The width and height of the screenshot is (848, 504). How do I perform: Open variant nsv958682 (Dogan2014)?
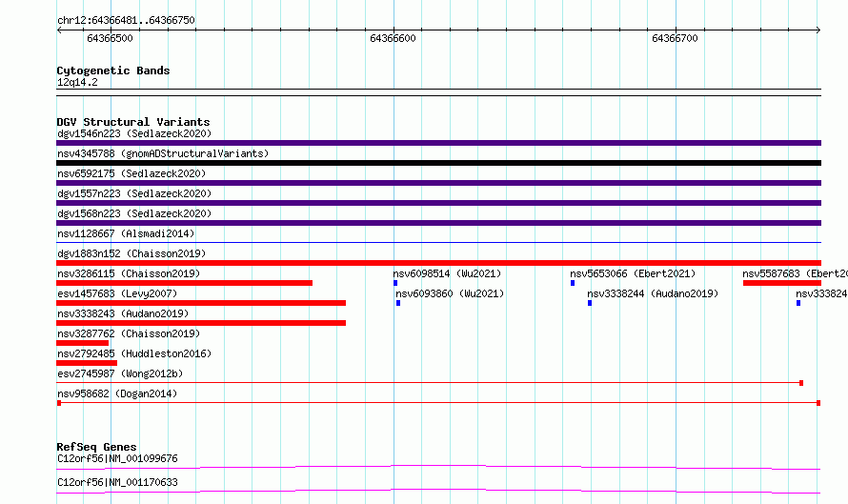click(117, 393)
